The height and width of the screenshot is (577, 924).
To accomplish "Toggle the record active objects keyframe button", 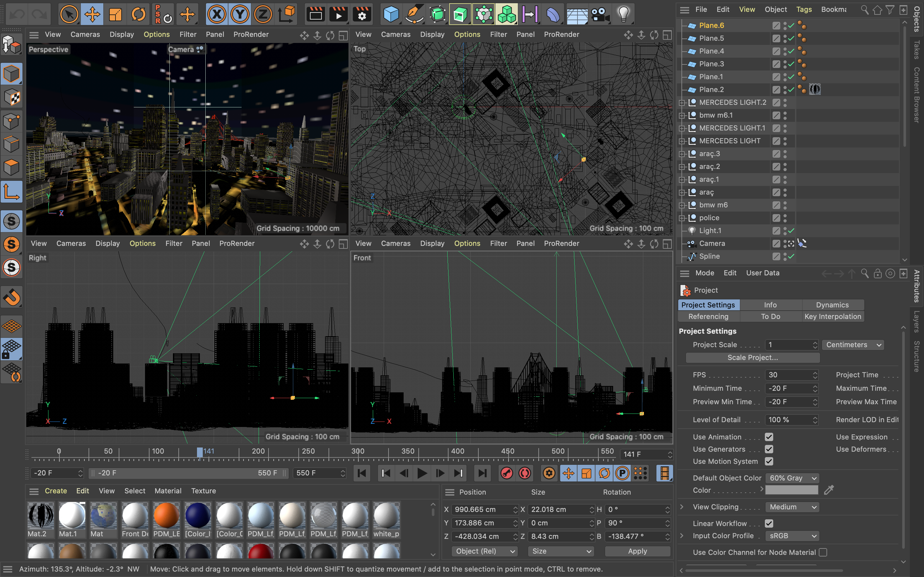I will click(507, 473).
